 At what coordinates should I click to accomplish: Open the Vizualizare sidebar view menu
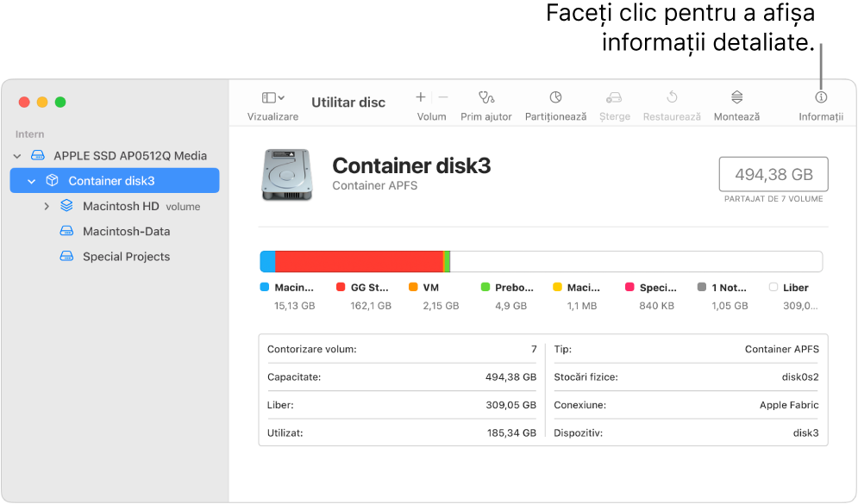[x=272, y=98]
